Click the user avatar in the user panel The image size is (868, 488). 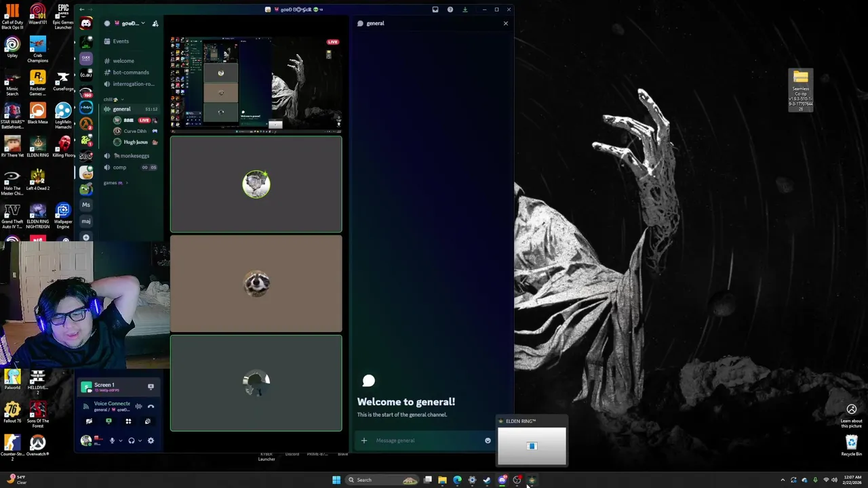(x=86, y=441)
